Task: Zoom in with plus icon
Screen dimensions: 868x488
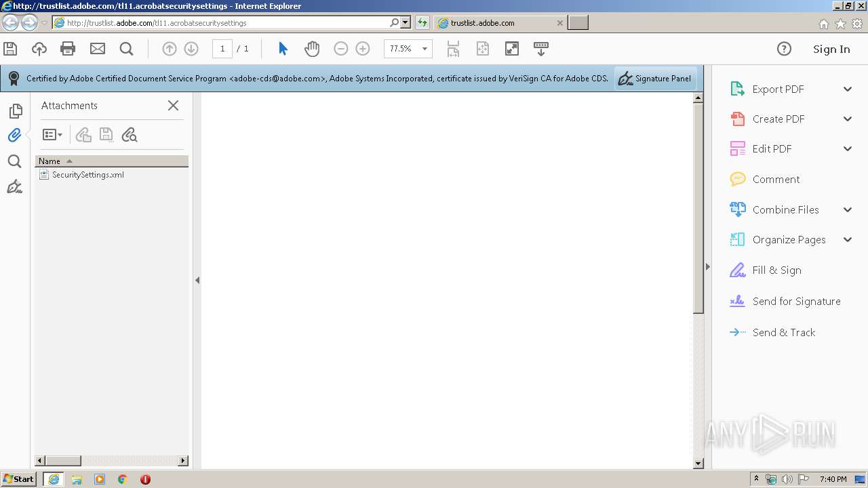Action: [x=363, y=49]
